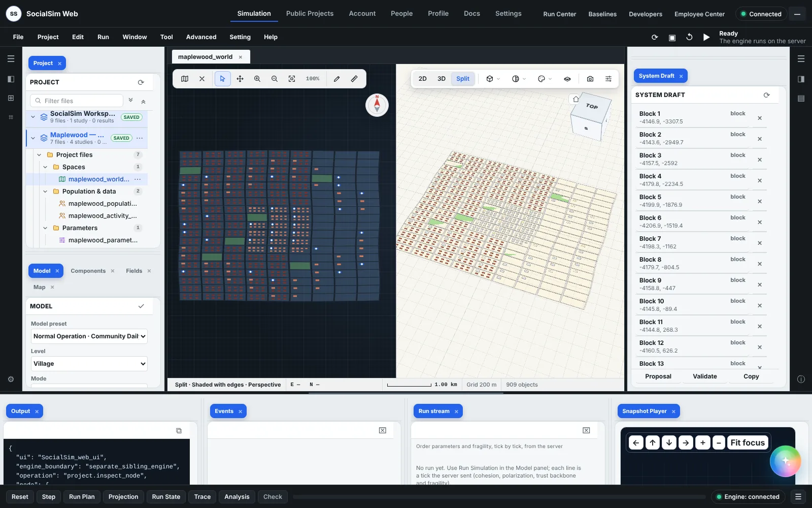Zoom out on the 2D map
Screen dimensions: 812x508
(x=275, y=79)
